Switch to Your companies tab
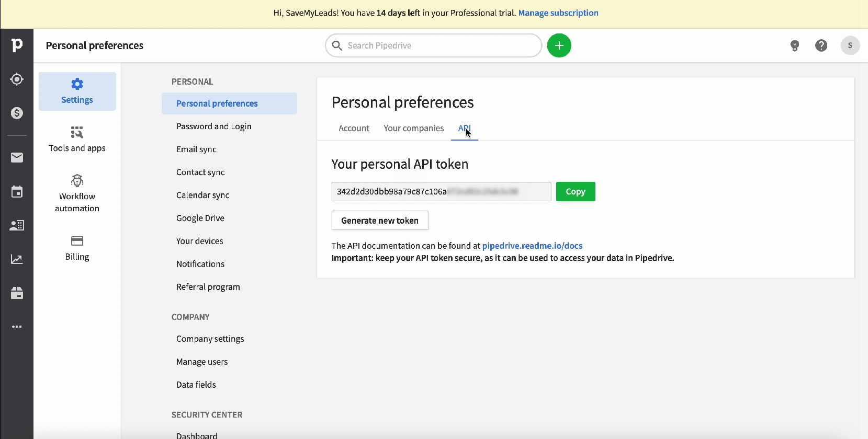The image size is (868, 439). click(x=413, y=128)
